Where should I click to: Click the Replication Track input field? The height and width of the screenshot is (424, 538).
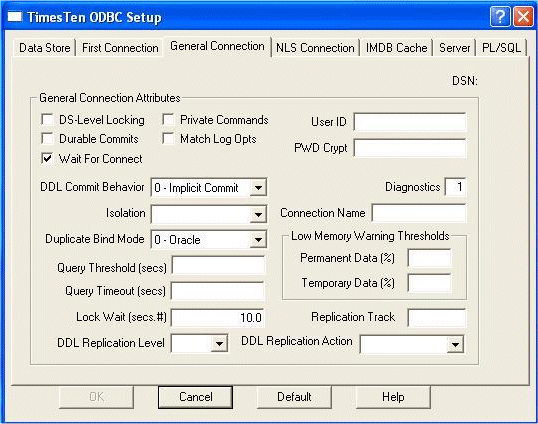437,317
